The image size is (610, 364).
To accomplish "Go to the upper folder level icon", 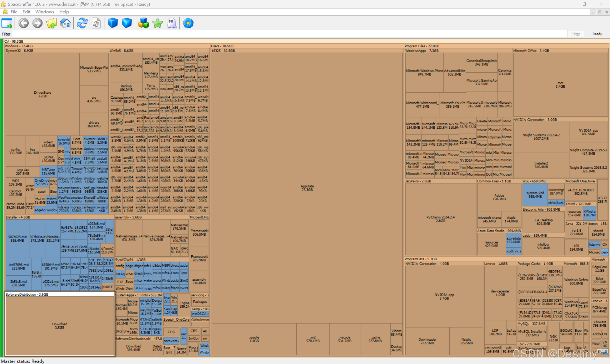I will coord(51,23).
